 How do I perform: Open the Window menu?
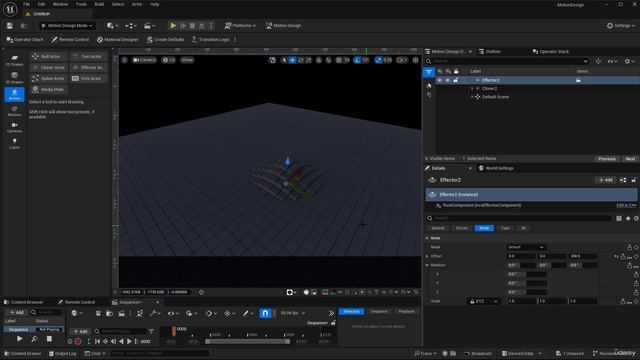coord(60,4)
